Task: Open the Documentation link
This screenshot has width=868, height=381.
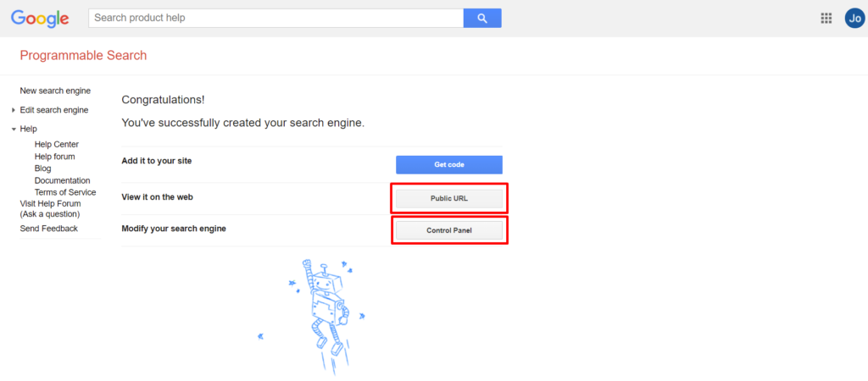Action: click(x=62, y=180)
